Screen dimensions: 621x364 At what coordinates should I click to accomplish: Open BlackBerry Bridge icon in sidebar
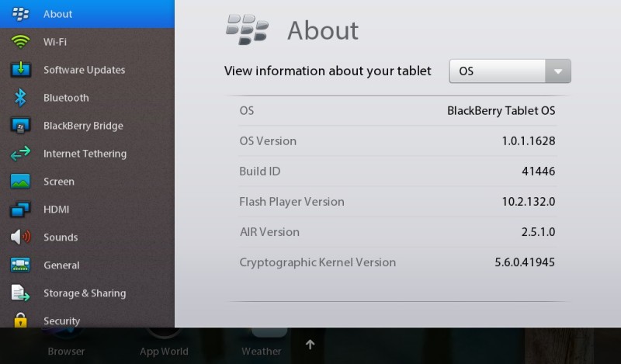click(21, 126)
